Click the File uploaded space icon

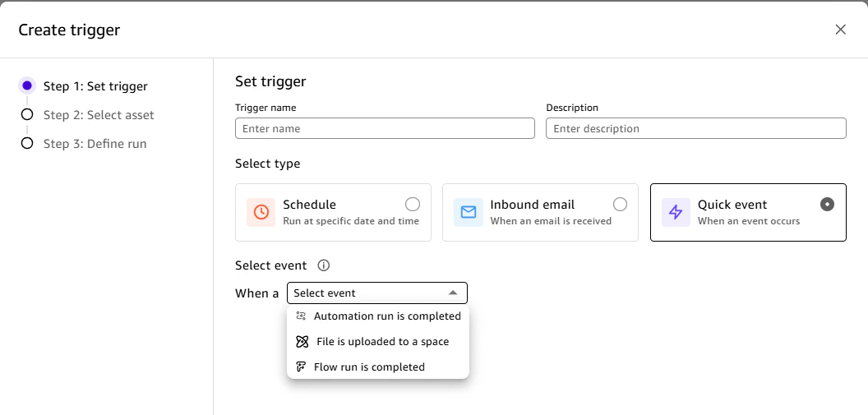click(302, 341)
